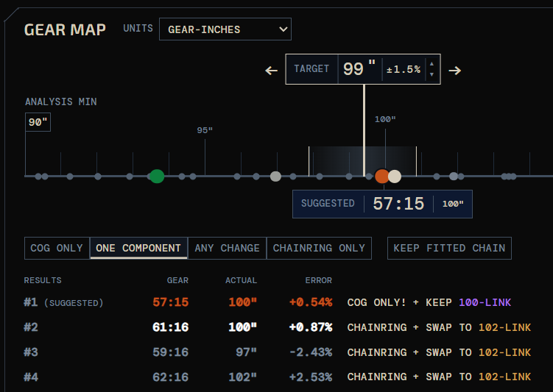553x392 pixels.
Task: Click the ERROR column header
Action: (x=318, y=280)
